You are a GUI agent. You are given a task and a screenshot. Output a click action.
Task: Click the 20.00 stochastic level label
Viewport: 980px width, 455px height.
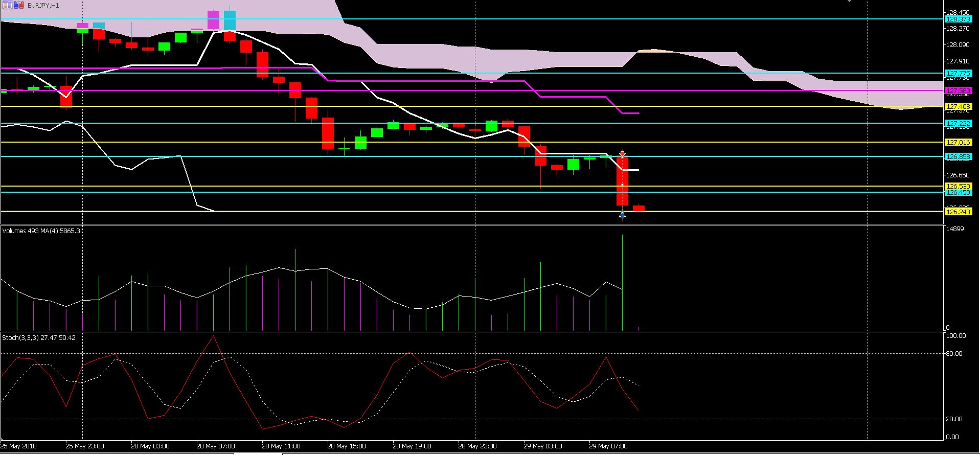pos(954,419)
